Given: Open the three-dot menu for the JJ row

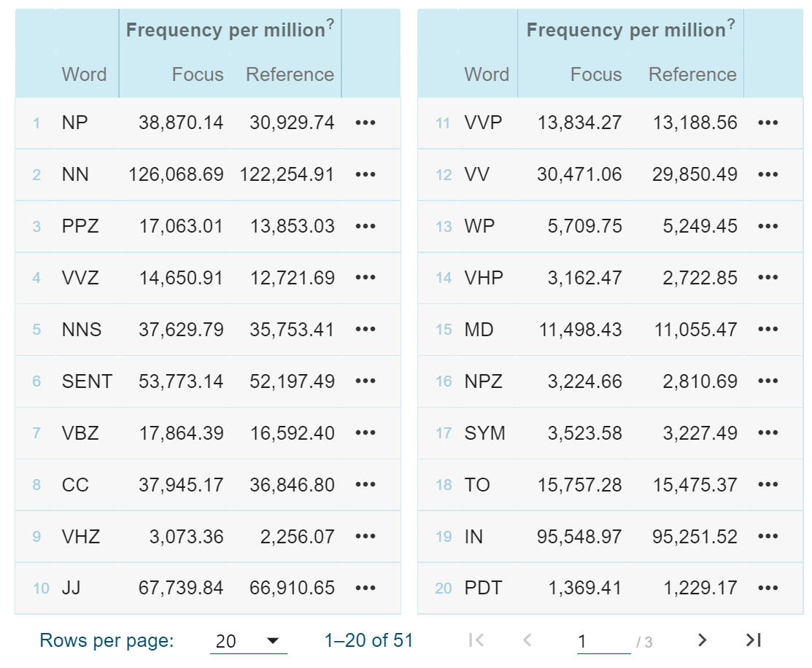Looking at the screenshot, I should tap(366, 589).
